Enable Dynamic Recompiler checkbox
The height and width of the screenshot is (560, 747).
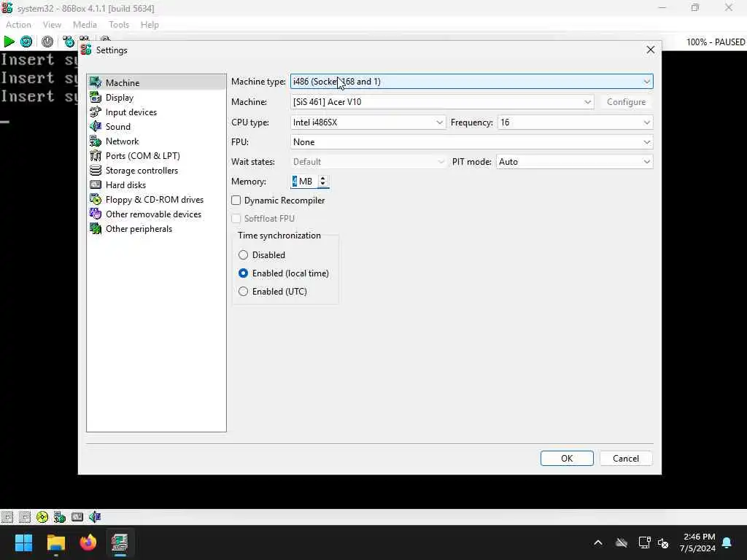236,201
